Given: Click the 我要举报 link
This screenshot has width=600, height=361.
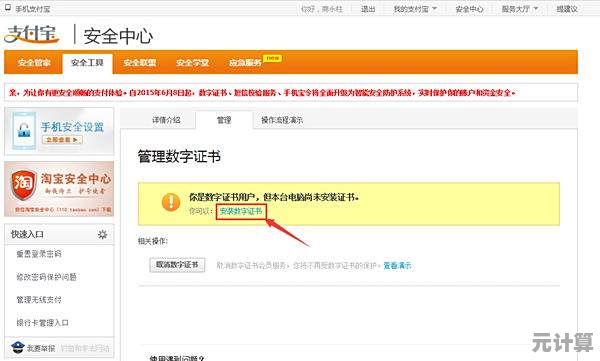Looking at the screenshot, I should [41, 348].
